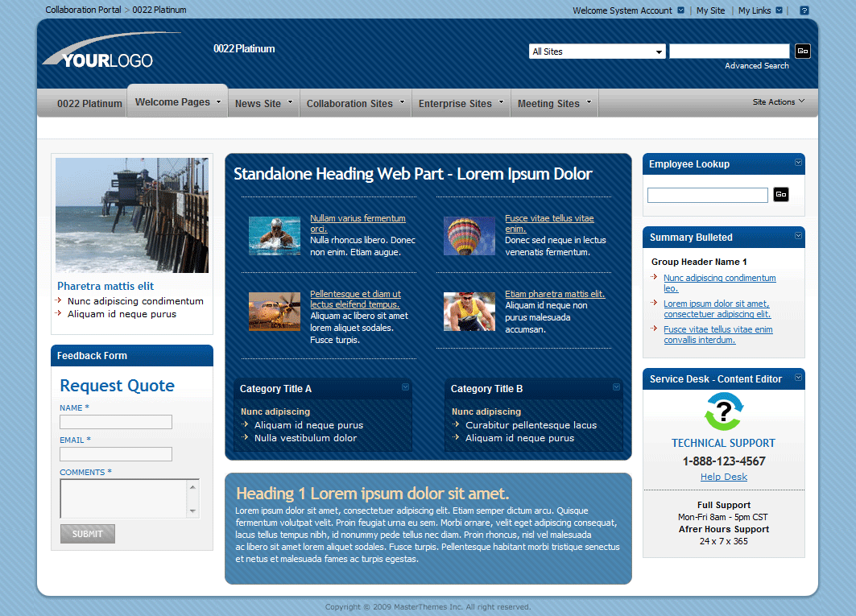Click the Advanced Search link
Viewport: 856px width, 616px height.
click(x=755, y=65)
